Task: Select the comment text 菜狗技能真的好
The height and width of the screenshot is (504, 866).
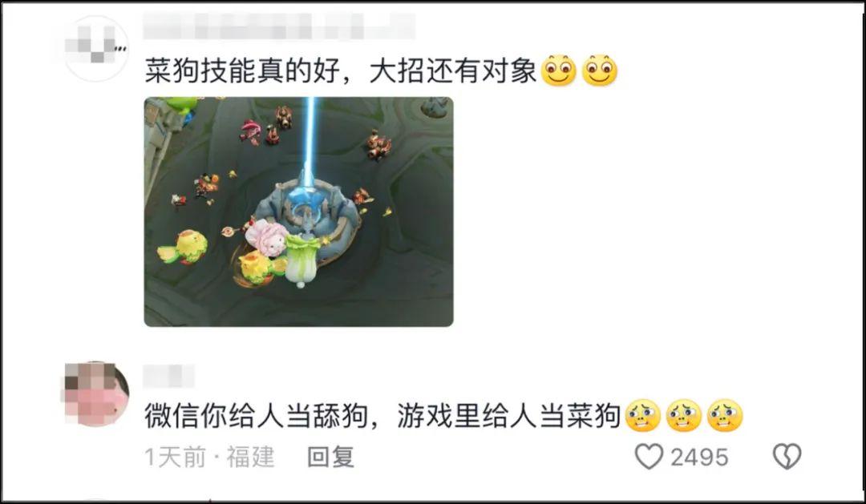Action: [x=241, y=71]
